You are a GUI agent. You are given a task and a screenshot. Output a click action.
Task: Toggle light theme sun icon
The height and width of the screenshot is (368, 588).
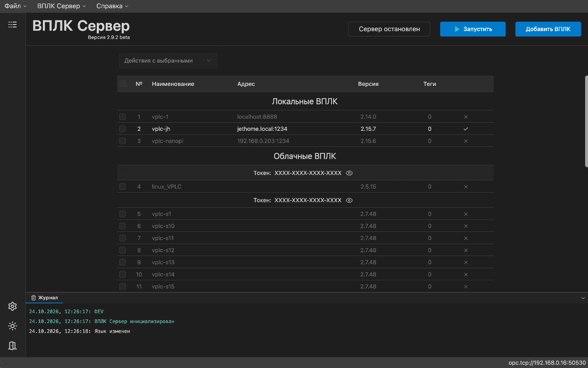tap(13, 326)
